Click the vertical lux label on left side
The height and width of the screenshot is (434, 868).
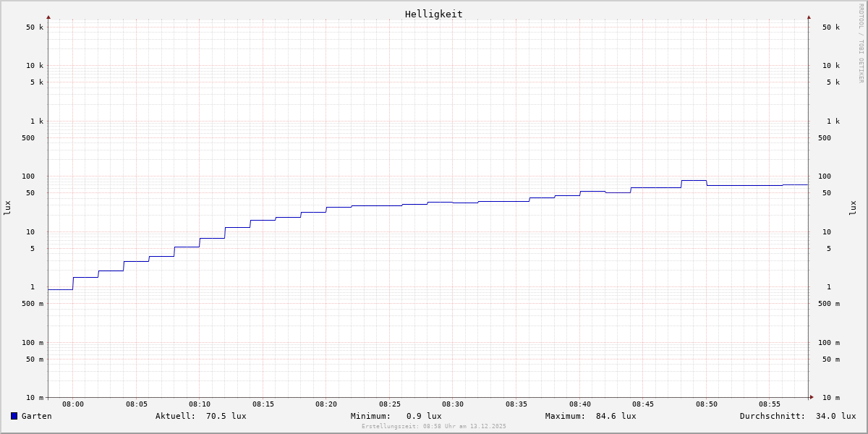click(7, 208)
